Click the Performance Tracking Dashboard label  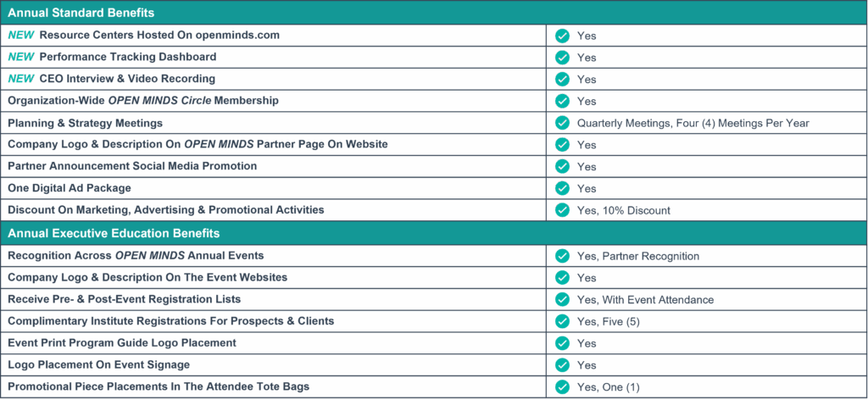coord(128,57)
